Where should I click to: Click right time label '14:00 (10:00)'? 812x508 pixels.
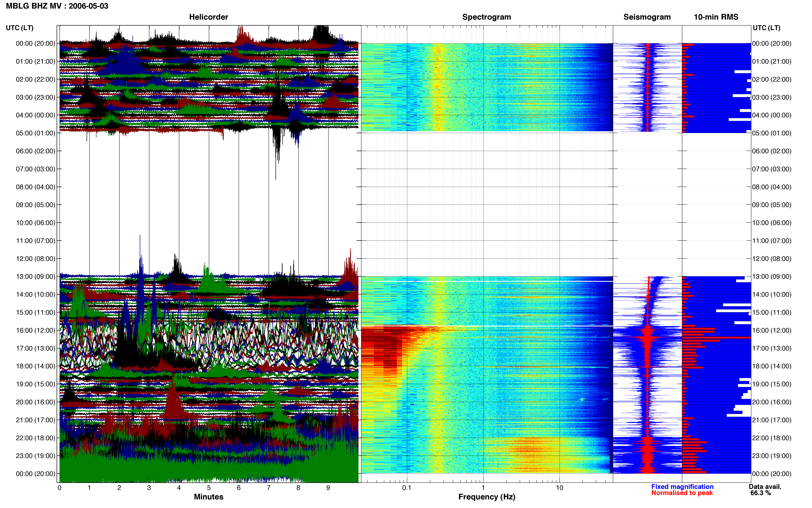coord(772,294)
